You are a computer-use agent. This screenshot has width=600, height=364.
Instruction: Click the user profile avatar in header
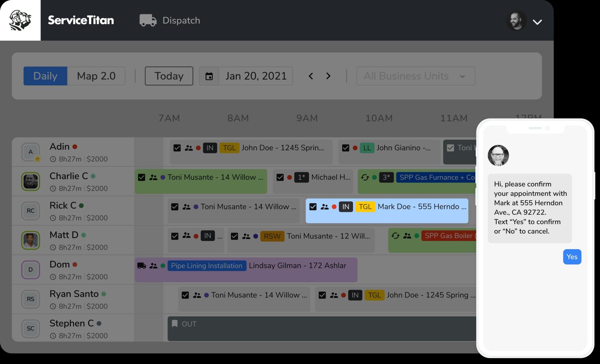[x=516, y=21]
